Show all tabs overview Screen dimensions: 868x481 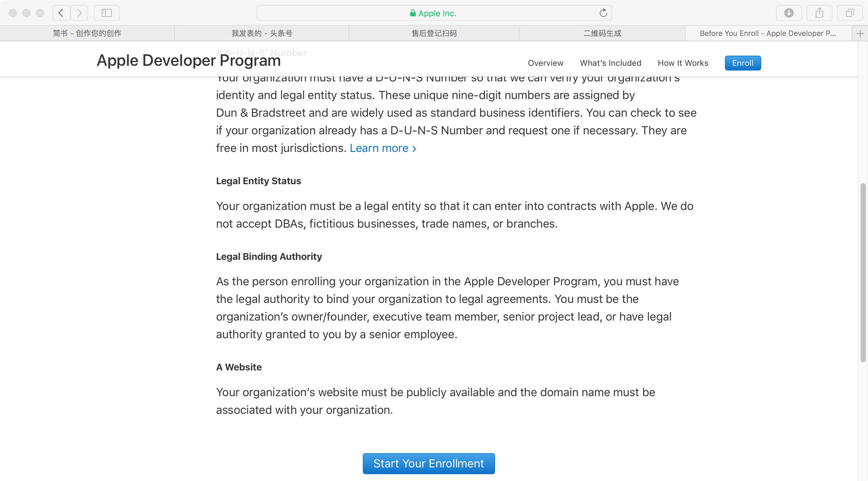pos(850,13)
